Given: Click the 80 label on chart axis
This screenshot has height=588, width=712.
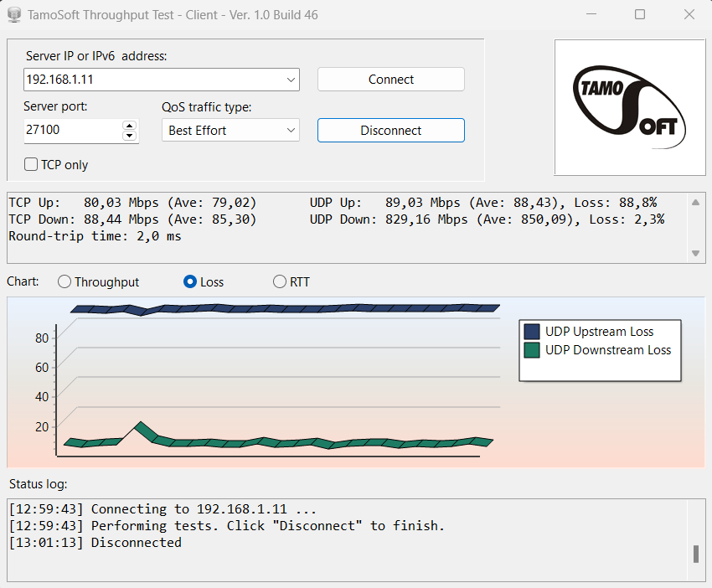Looking at the screenshot, I should [x=42, y=338].
